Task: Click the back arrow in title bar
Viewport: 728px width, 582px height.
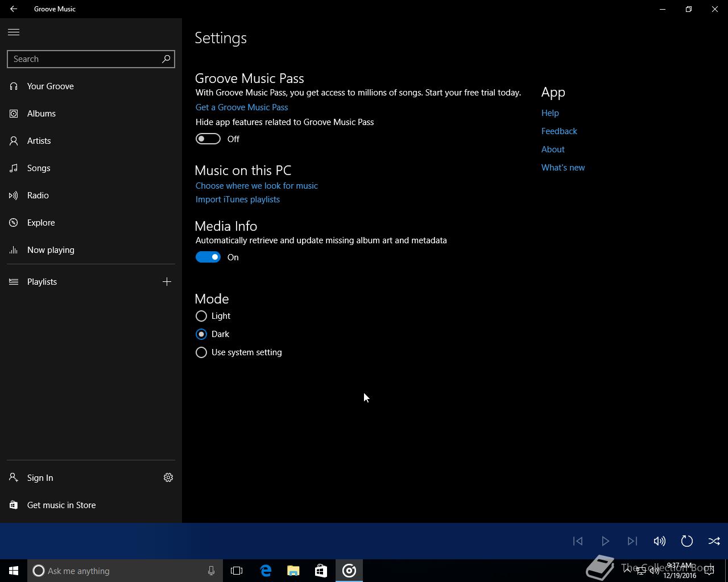Action: pos(13,9)
